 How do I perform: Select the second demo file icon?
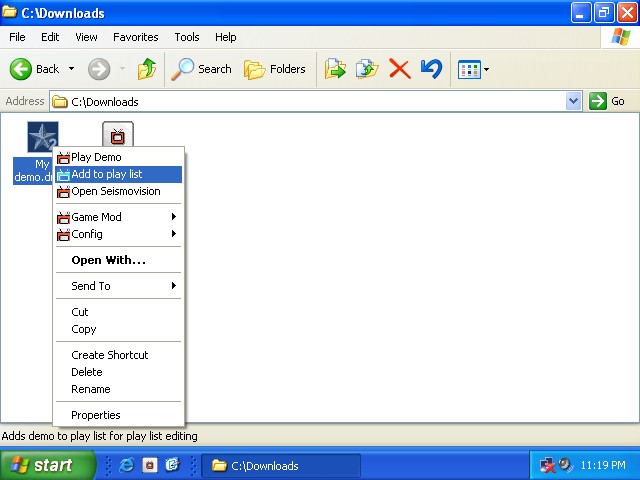coord(118,136)
